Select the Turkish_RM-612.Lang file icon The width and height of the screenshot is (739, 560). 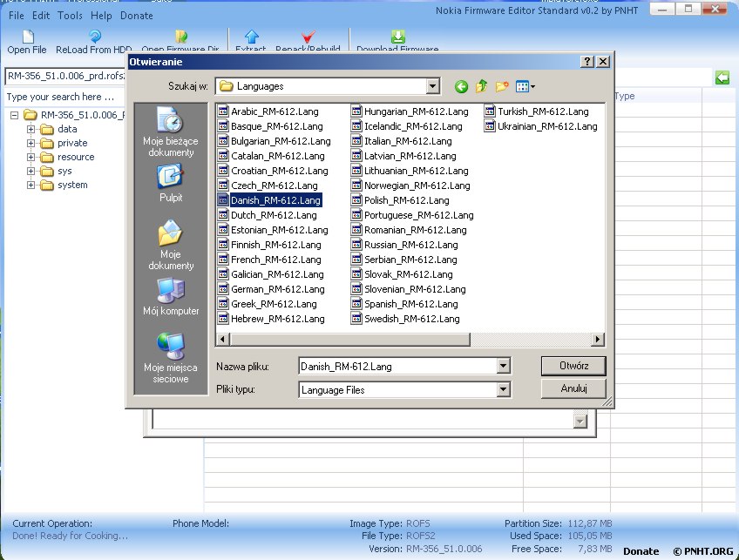click(x=490, y=111)
